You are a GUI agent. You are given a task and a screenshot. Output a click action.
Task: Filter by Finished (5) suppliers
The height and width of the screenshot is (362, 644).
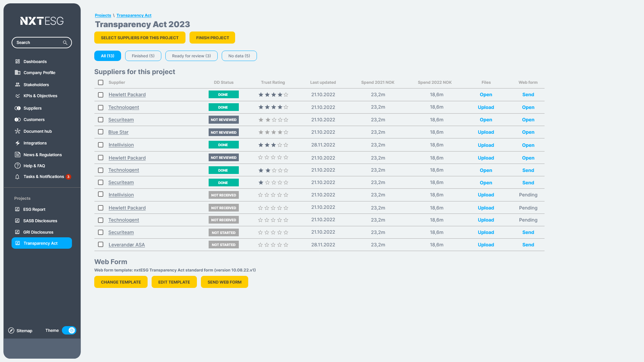pyautogui.click(x=143, y=56)
